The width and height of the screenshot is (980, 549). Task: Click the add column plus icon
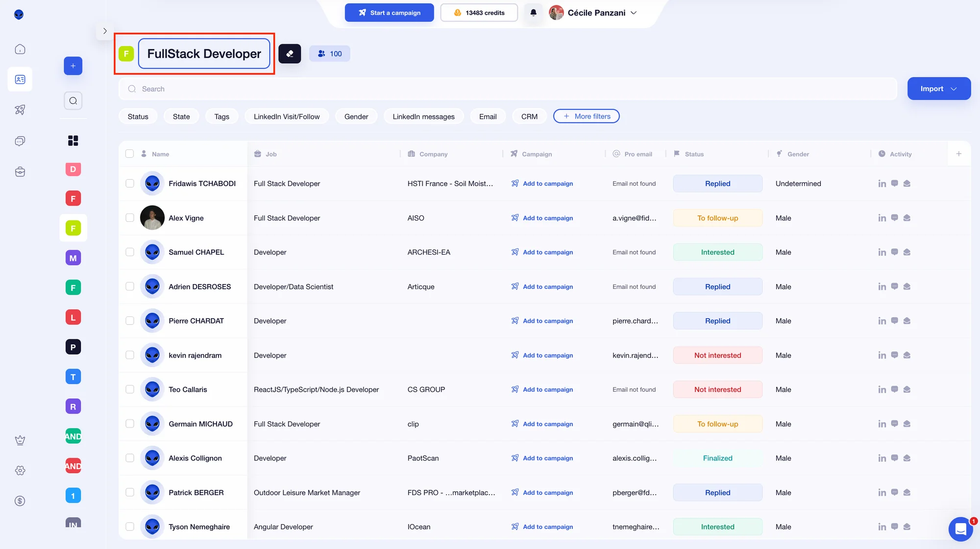coord(959,154)
